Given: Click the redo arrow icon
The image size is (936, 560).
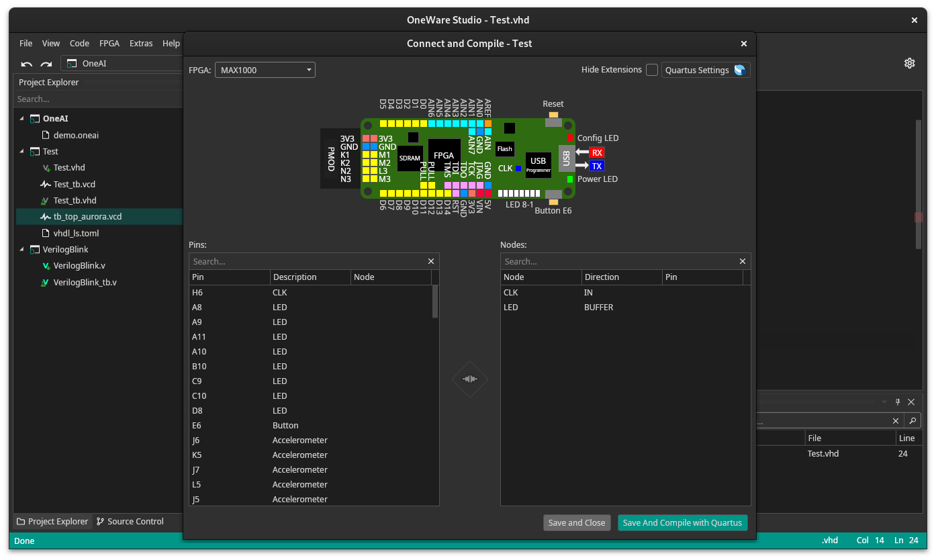Looking at the screenshot, I should [x=46, y=64].
